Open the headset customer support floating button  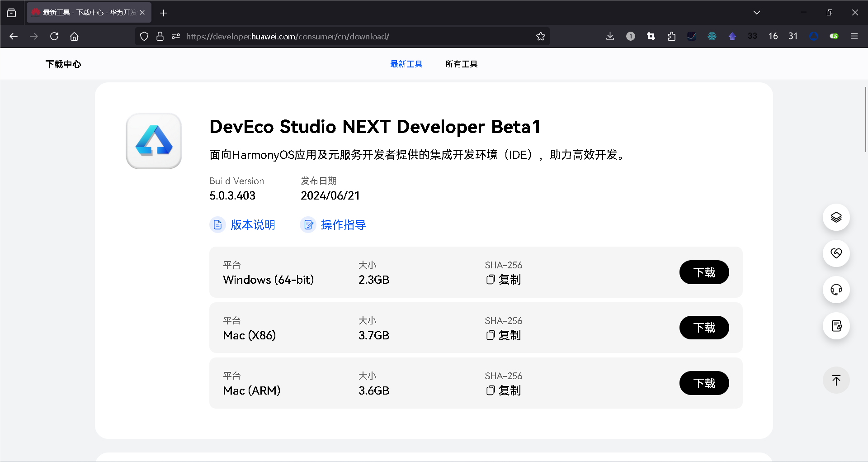pos(836,290)
